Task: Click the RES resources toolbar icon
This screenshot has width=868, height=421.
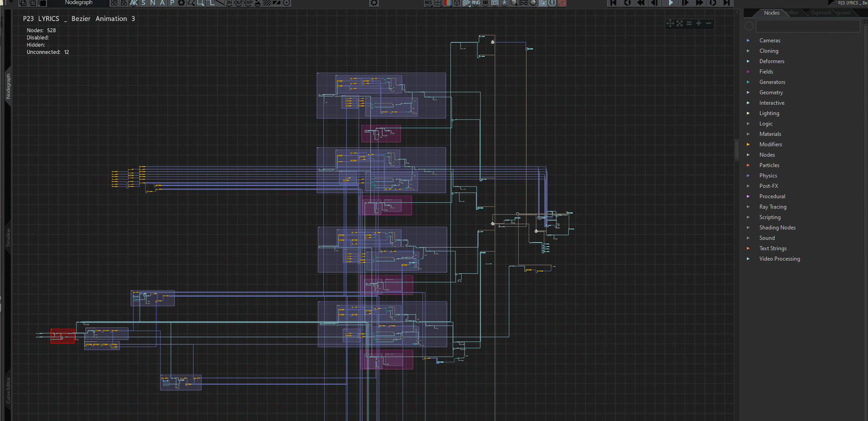Action: pyautogui.click(x=428, y=3)
